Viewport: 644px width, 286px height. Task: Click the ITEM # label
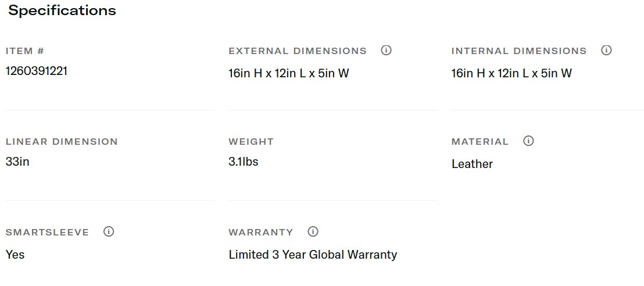tap(25, 51)
